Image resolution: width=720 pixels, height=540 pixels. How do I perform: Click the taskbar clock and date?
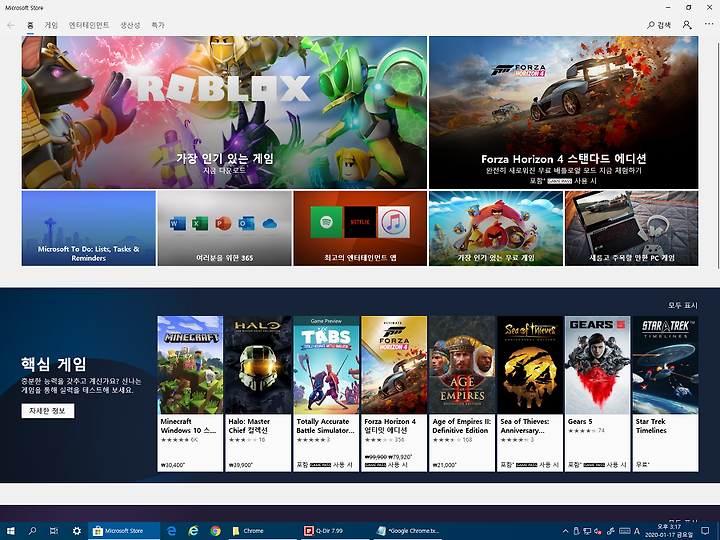tap(669, 531)
